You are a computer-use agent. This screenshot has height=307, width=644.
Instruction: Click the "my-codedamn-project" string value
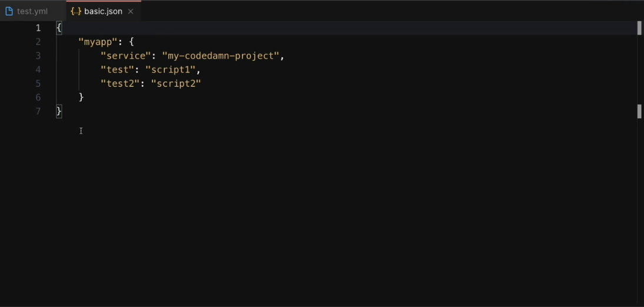pyautogui.click(x=220, y=56)
